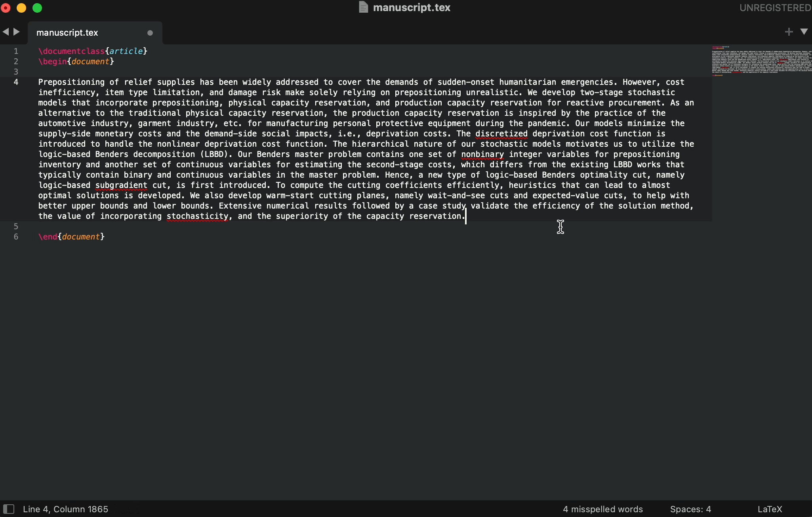Click line number 5 in the gutter
This screenshot has width=812, height=517.
click(16, 226)
